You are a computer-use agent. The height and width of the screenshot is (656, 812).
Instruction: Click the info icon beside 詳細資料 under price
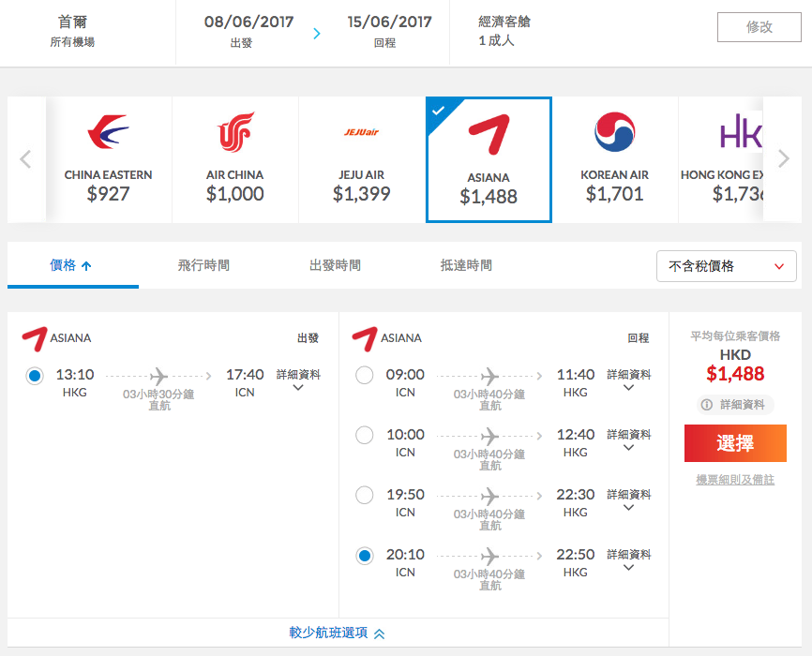tap(707, 404)
